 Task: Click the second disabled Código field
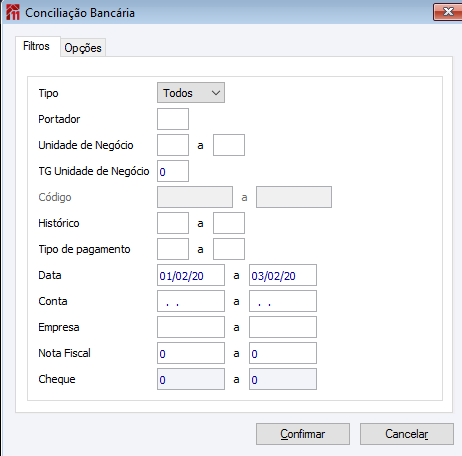pyautogui.click(x=294, y=197)
